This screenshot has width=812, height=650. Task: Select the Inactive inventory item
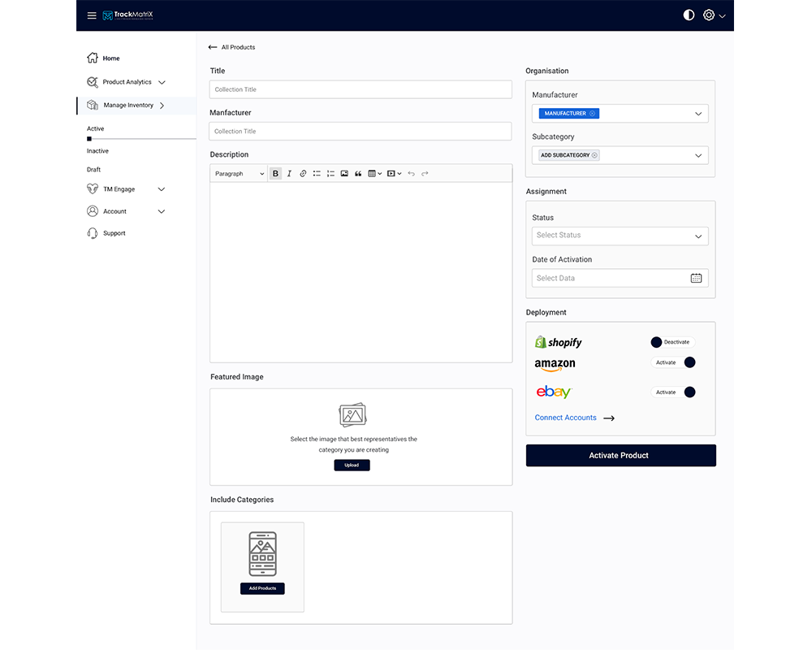[97, 151]
